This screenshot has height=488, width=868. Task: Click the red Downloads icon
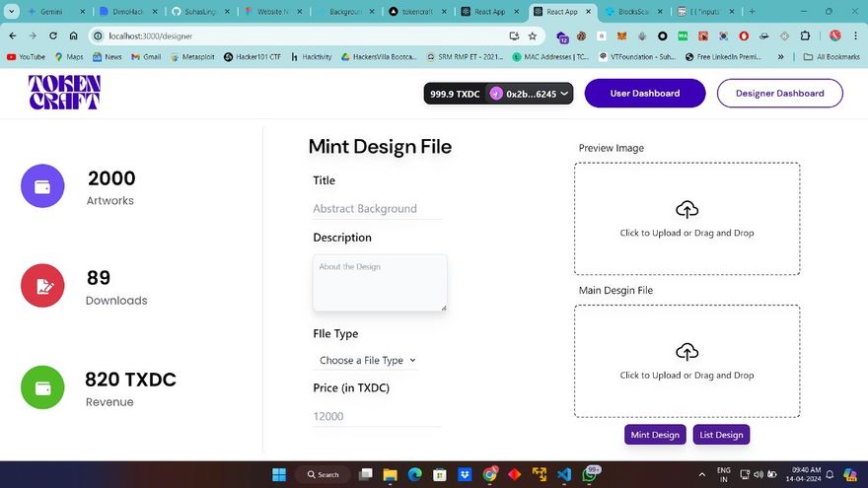(42, 286)
